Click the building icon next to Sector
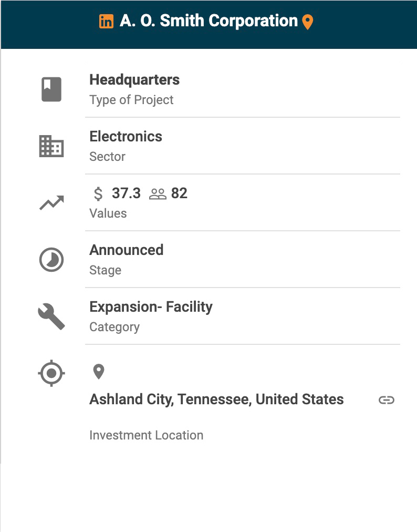The height and width of the screenshot is (532, 417). click(51, 146)
